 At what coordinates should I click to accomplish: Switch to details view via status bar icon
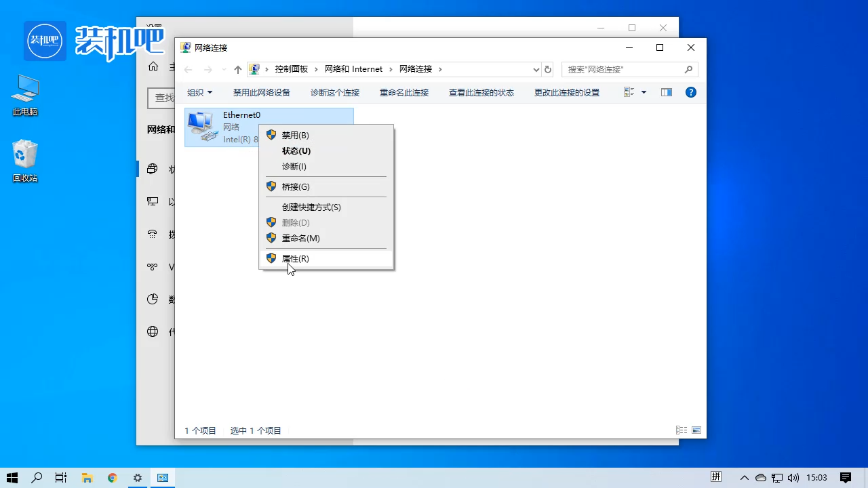click(x=681, y=430)
